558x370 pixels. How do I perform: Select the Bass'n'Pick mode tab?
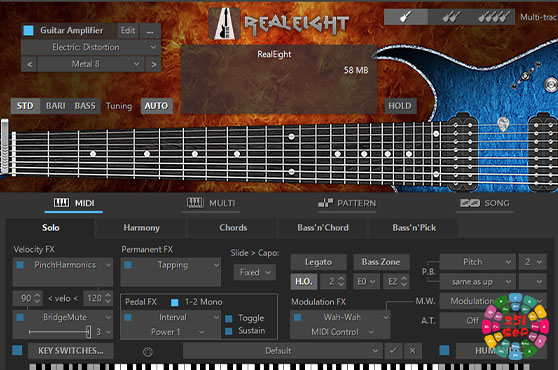point(414,228)
